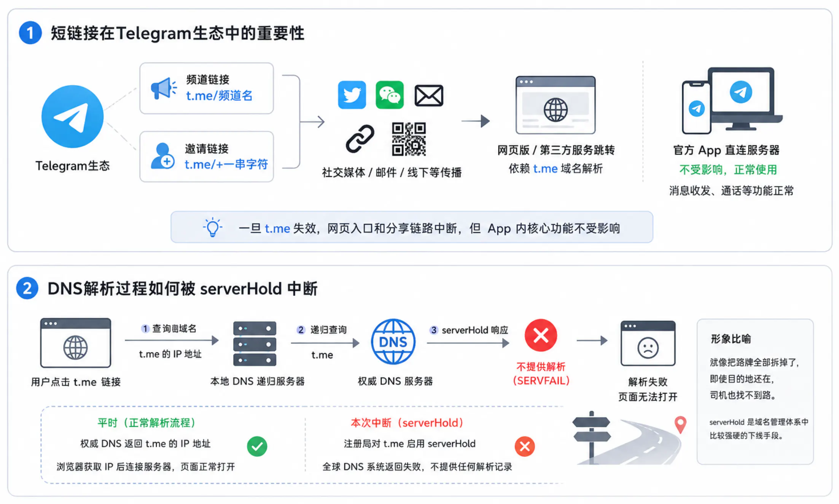
Task: Click the 邀请链接 card label
Action: [207, 149]
